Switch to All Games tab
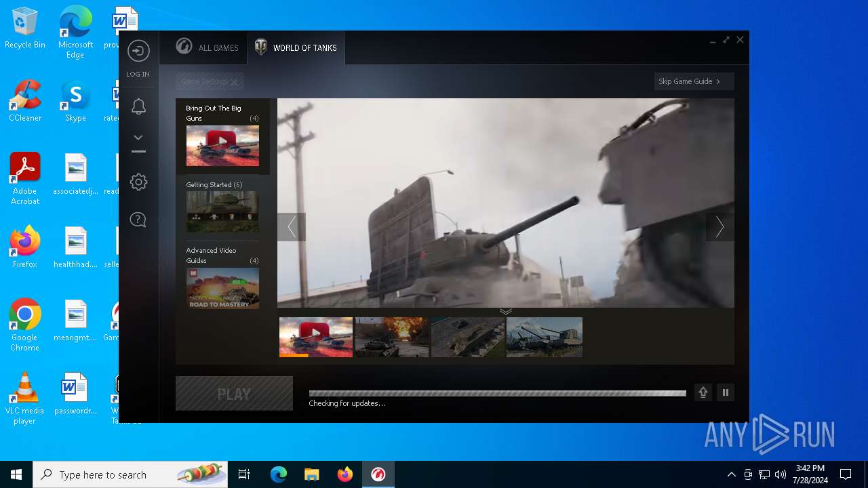Viewport: 868px width, 488px height. [x=207, y=47]
